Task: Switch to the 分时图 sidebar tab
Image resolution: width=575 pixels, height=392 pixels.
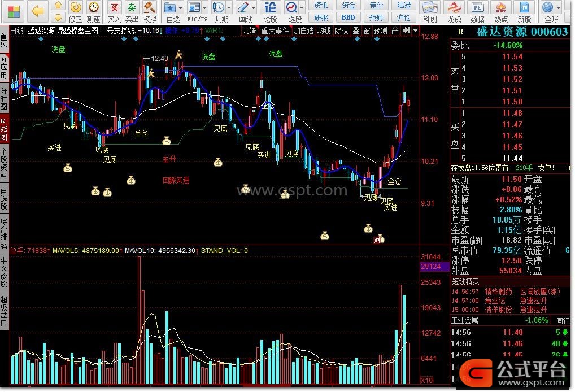Action: [4, 99]
